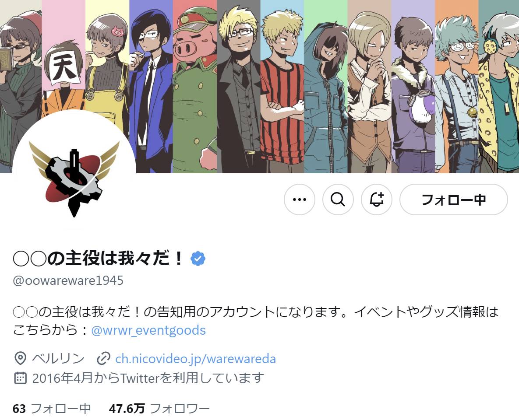Viewport: 519px width, 420px height.
Task: Click the @oowareware1945 handle text
Action: (68, 280)
